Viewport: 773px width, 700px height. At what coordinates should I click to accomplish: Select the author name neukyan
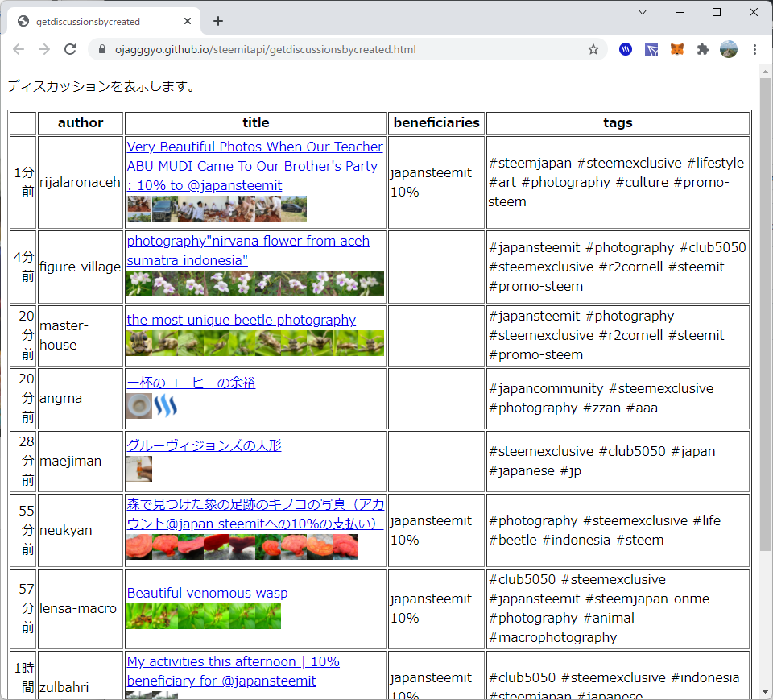(65, 530)
